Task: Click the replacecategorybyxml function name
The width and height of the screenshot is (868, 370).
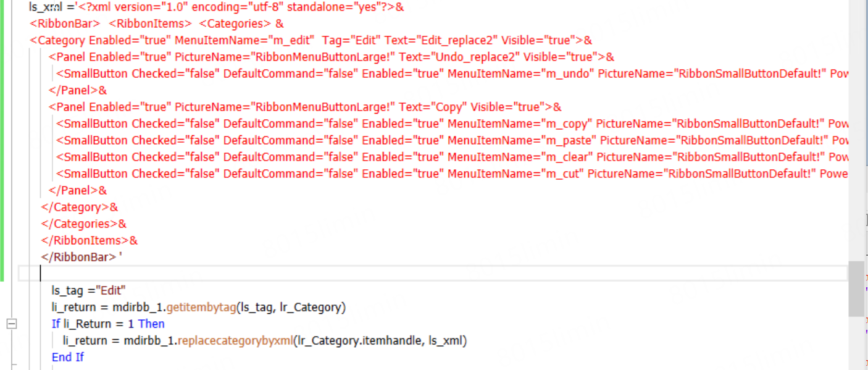Action: pyautogui.click(x=235, y=340)
